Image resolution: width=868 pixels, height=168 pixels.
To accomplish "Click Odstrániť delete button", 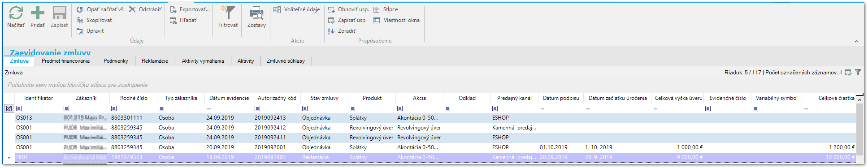I will click(x=145, y=9).
